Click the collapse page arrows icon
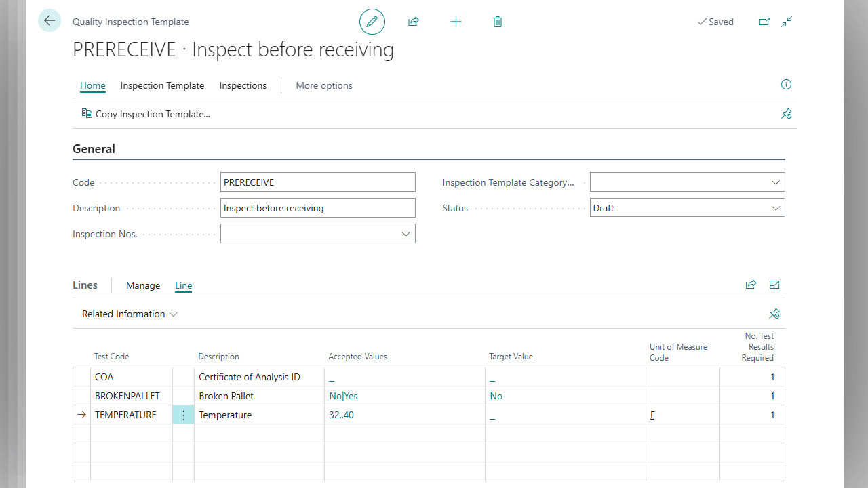Viewport: 868px width, 488px height. pyautogui.click(x=787, y=22)
